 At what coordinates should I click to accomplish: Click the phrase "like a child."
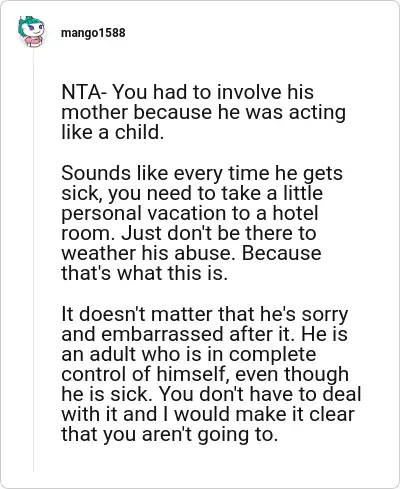(x=113, y=132)
